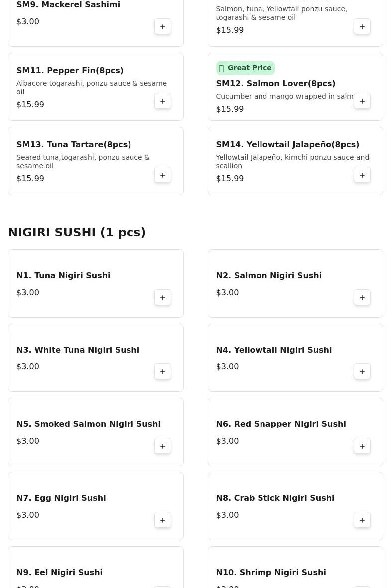
Task: Add N5 Smoked Salmon Nigiri Sushi
Action: point(163,446)
